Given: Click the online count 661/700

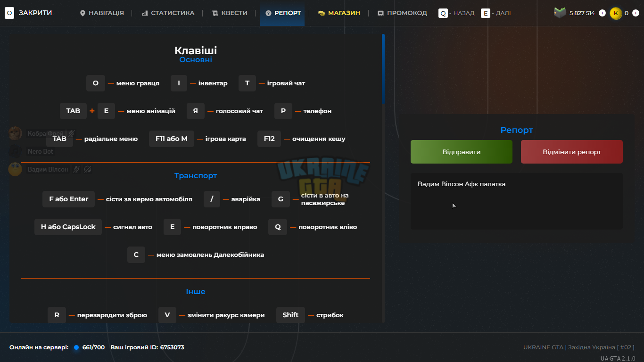Looking at the screenshot, I should click(x=93, y=347).
